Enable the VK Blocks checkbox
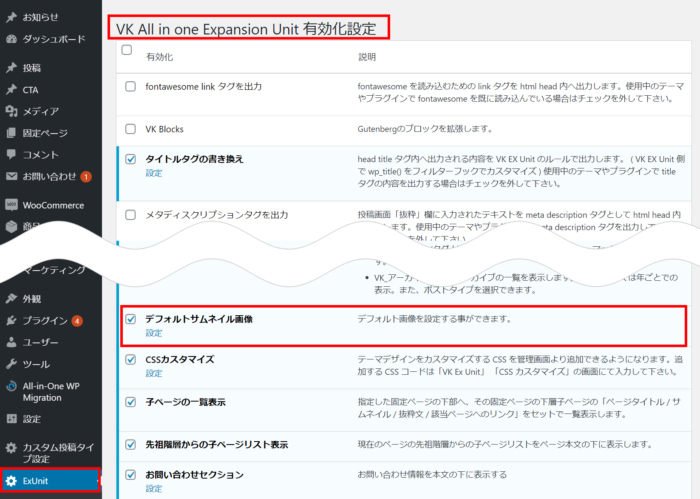The width and height of the screenshot is (700, 499). [x=130, y=129]
